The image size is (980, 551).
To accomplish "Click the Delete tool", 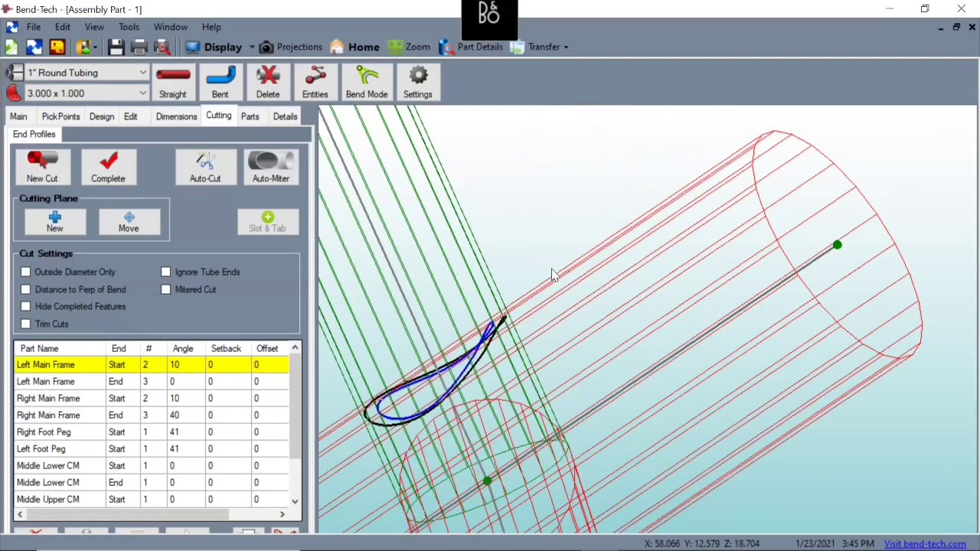I will pos(267,83).
